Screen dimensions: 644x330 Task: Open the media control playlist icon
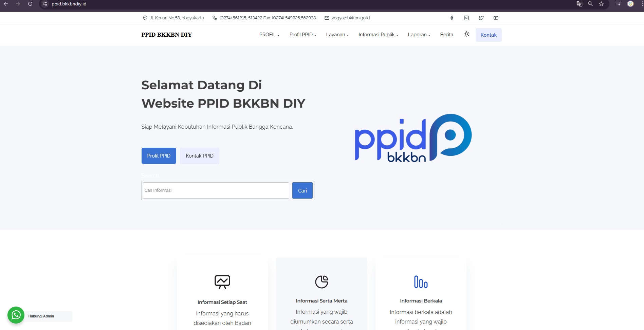[618, 4]
